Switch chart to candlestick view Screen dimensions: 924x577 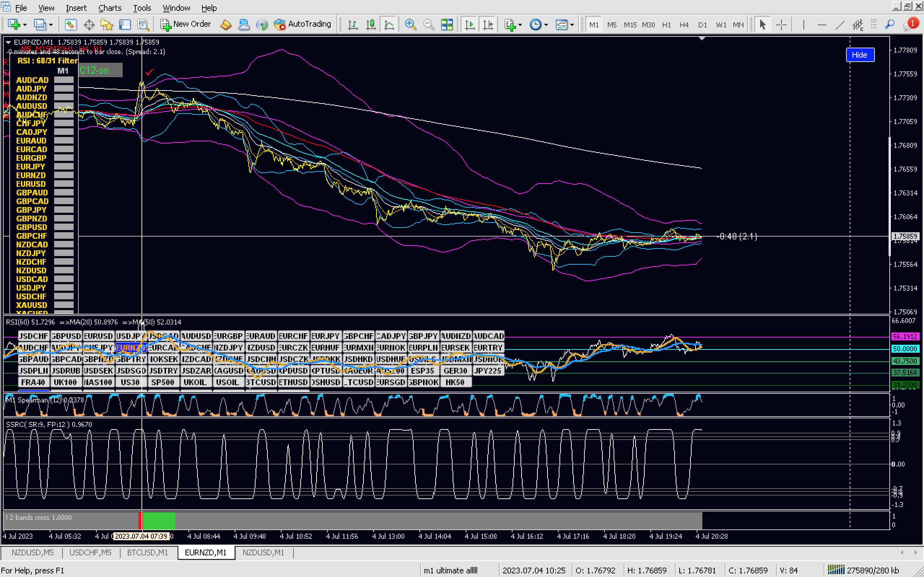371,25
